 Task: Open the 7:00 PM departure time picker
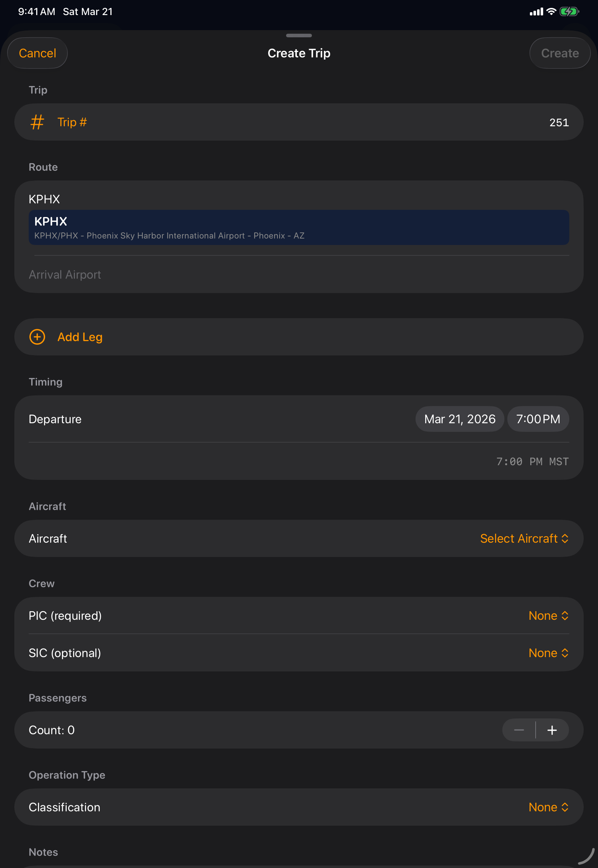[538, 419]
